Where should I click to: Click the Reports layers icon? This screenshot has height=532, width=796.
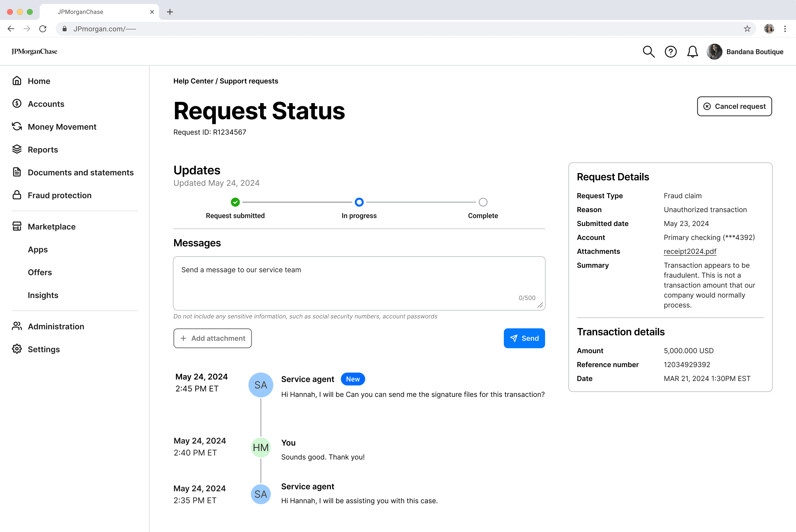coord(17,149)
